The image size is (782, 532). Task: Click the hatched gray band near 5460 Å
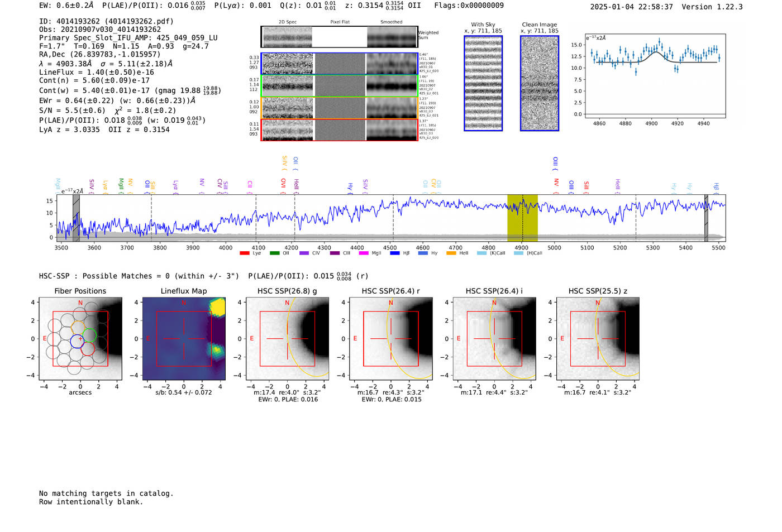pyautogui.click(x=706, y=218)
